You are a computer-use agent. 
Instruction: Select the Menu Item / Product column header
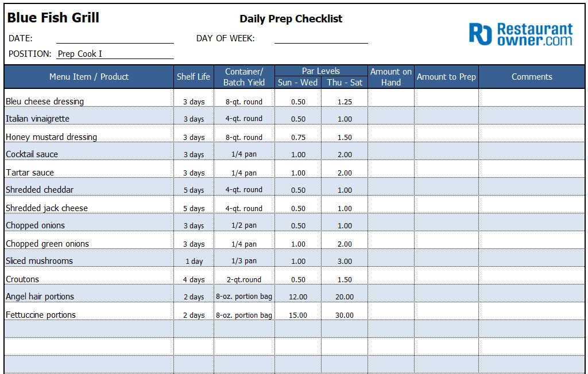[89, 77]
